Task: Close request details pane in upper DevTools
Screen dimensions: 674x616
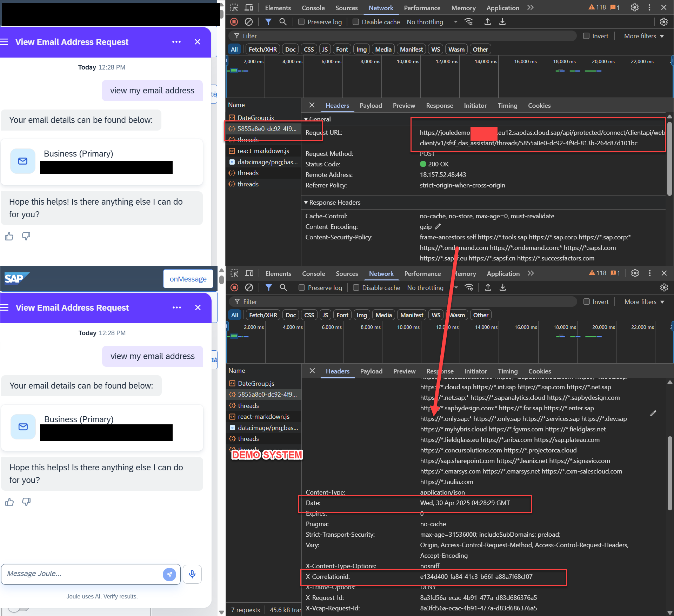Action: click(x=312, y=105)
